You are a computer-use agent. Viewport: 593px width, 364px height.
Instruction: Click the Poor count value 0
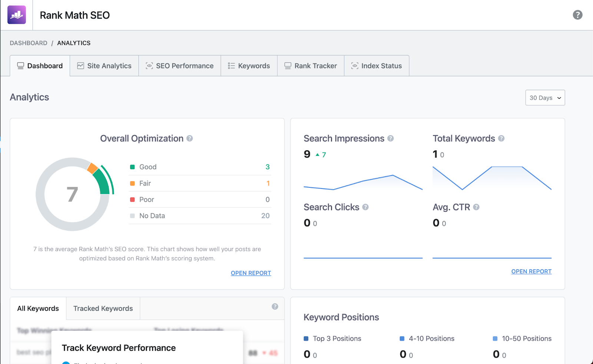(x=268, y=200)
